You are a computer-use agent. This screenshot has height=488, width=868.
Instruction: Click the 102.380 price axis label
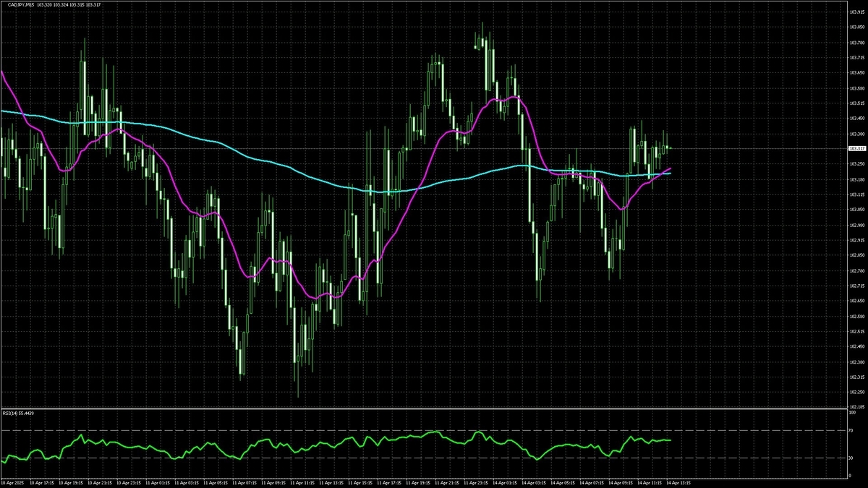856,361
